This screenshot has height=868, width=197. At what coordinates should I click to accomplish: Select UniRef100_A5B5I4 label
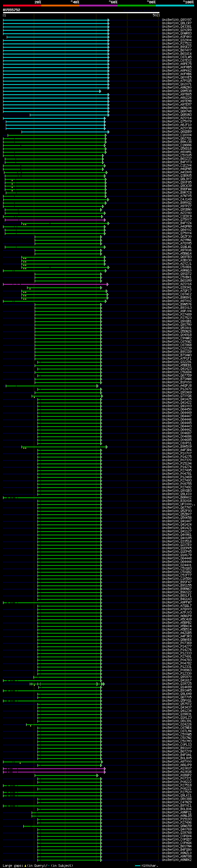pyautogui.click(x=177, y=629)
